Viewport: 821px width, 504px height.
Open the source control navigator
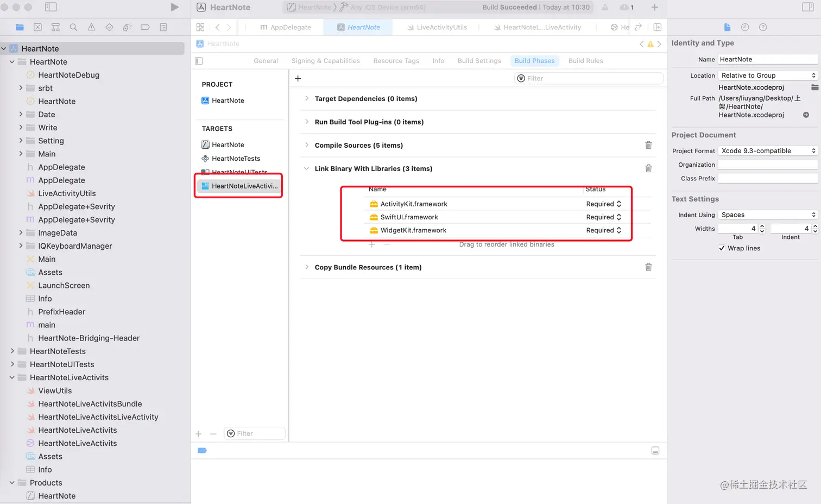click(x=37, y=27)
